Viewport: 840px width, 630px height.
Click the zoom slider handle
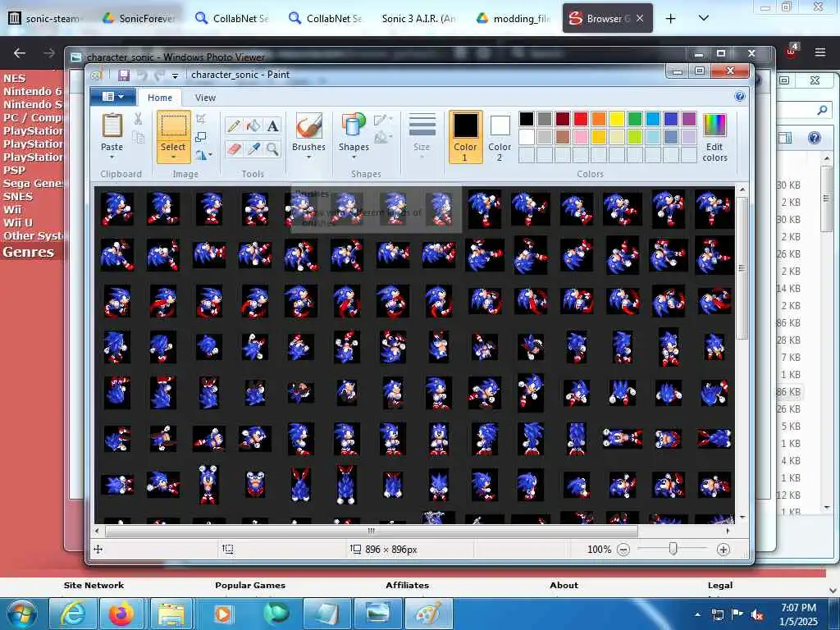pyautogui.click(x=673, y=549)
